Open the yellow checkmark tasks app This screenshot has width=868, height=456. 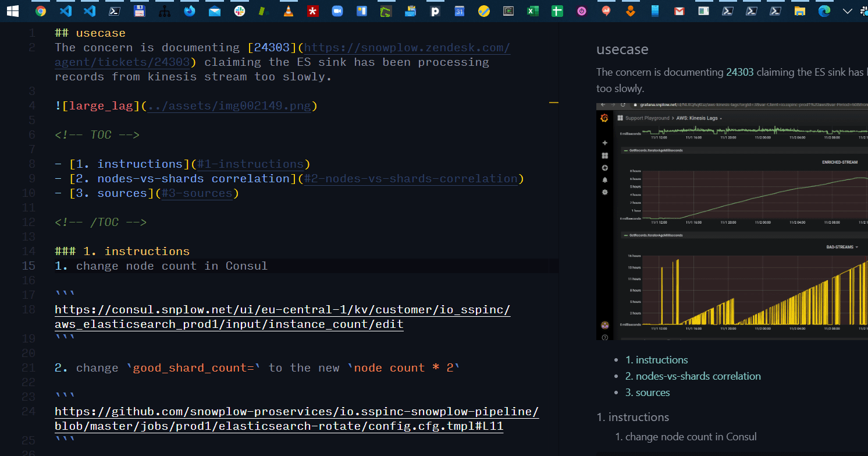484,10
